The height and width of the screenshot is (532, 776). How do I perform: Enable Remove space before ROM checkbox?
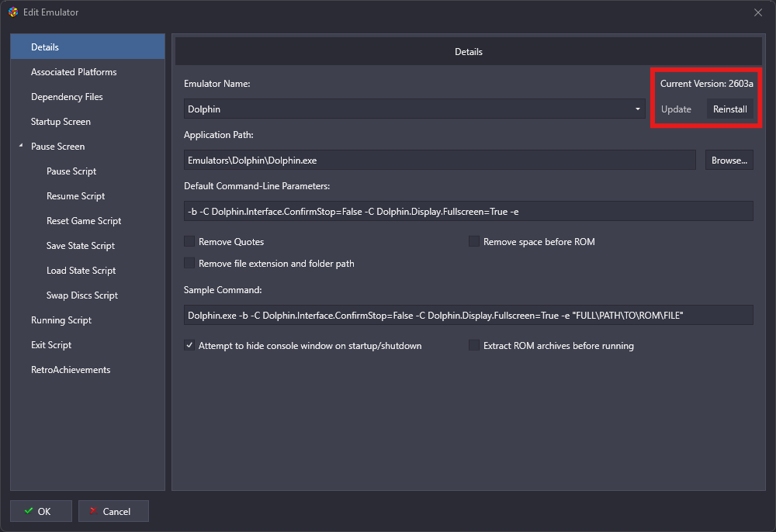[x=473, y=241]
